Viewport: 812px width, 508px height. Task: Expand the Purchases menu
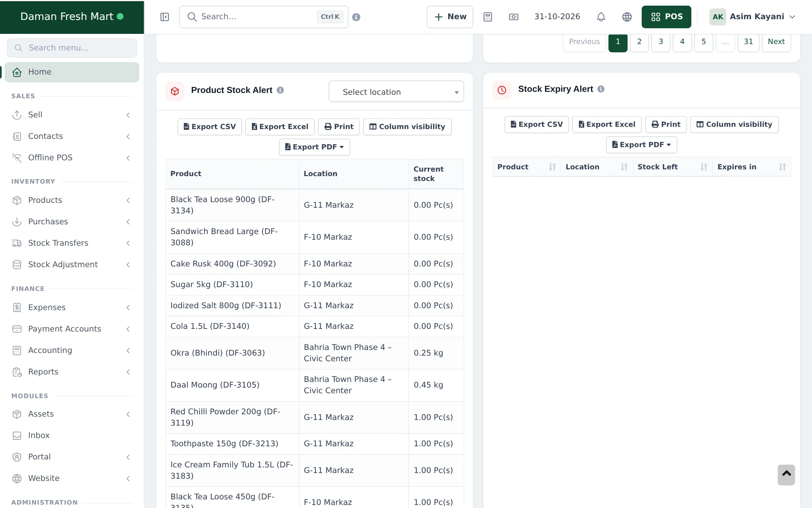pos(72,222)
